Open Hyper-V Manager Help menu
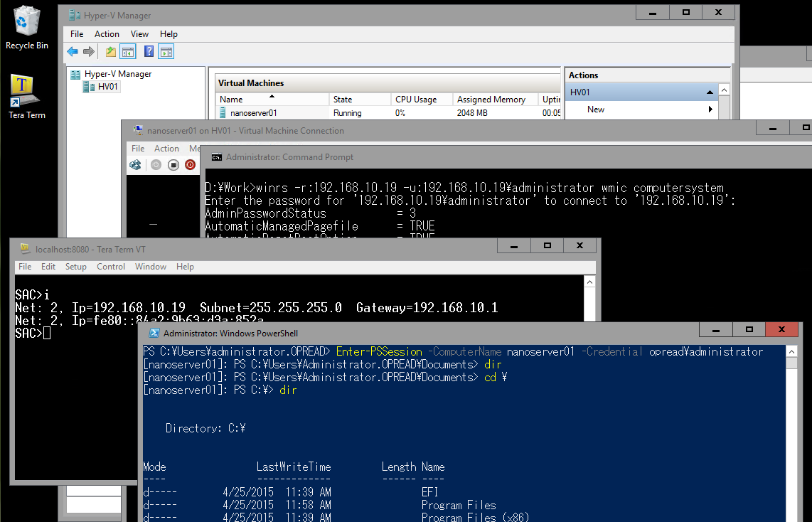 click(169, 33)
